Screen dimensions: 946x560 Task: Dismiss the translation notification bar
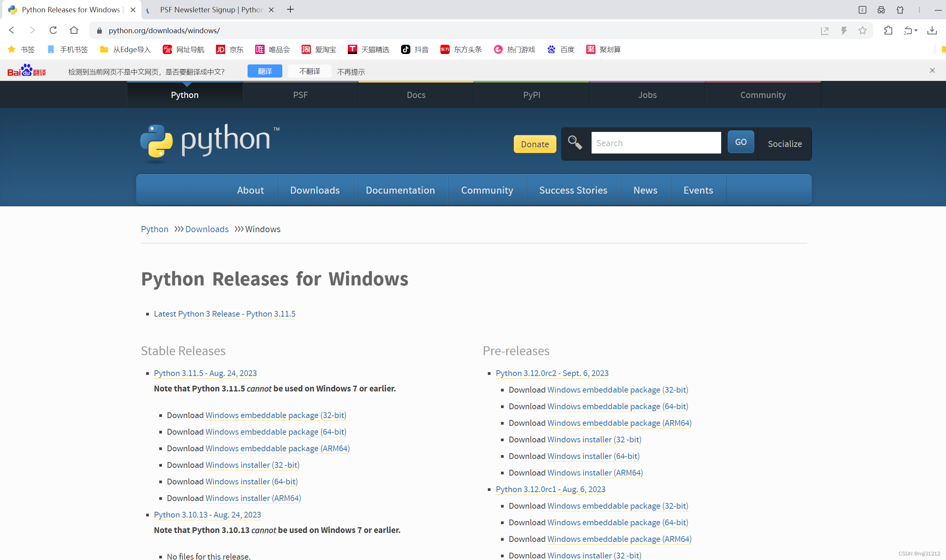pyautogui.click(x=932, y=70)
